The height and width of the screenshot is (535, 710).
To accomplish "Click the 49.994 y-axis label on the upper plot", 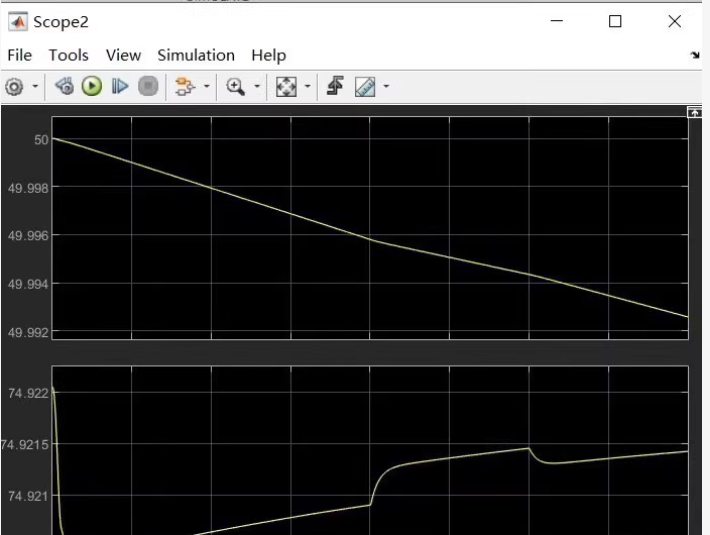I will [28, 284].
